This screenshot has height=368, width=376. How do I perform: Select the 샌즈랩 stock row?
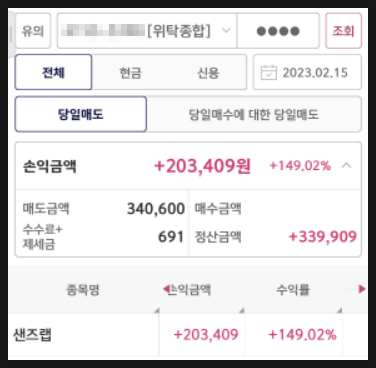point(188,335)
